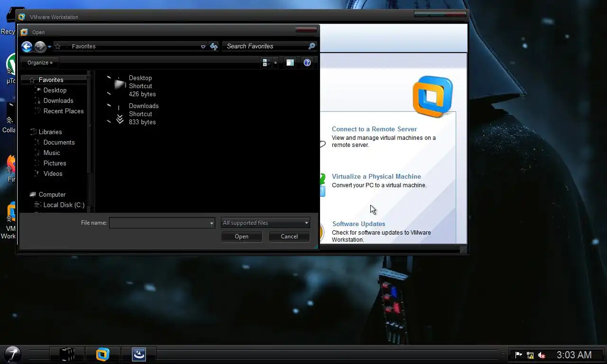This screenshot has width=607, height=364.
Task: Click the Start orb on the taskbar
Action: (13, 354)
